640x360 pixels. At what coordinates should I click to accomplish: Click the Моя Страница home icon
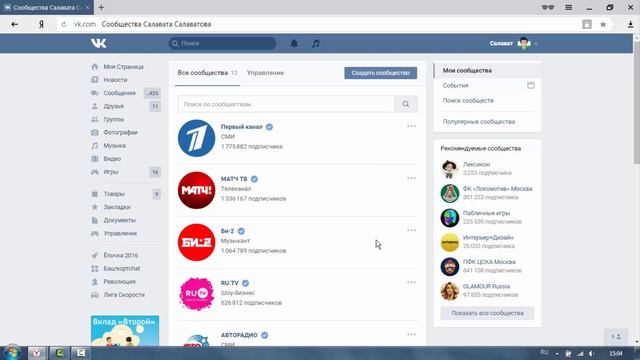click(x=95, y=67)
